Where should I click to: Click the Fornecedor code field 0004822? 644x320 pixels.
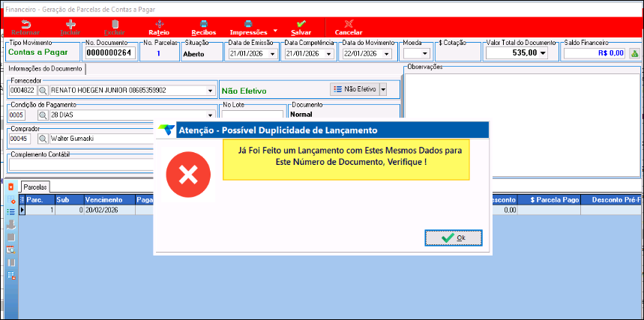22,91
